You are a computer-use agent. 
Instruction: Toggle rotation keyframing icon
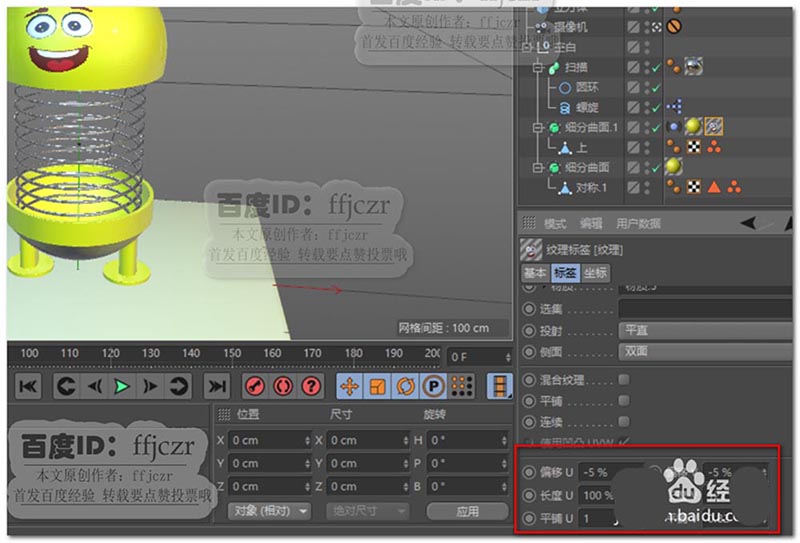(406, 386)
